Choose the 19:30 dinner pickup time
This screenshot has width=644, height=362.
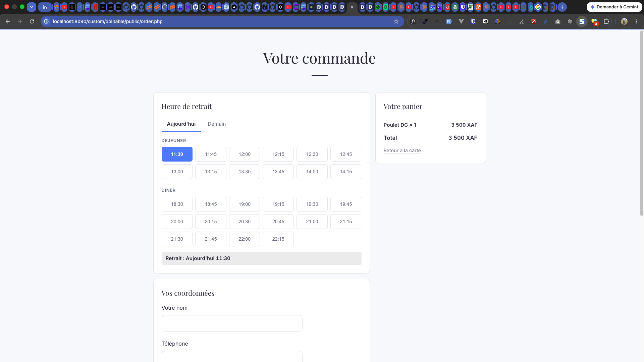click(312, 204)
